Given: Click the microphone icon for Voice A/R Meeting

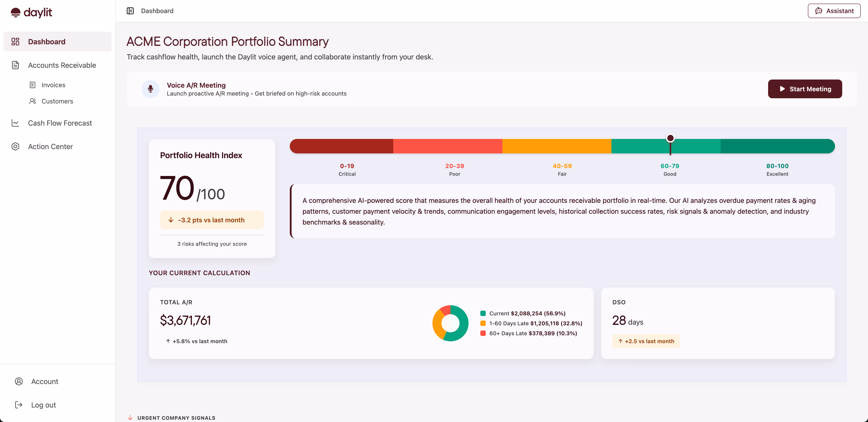Looking at the screenshot, I should pos(150,89).
